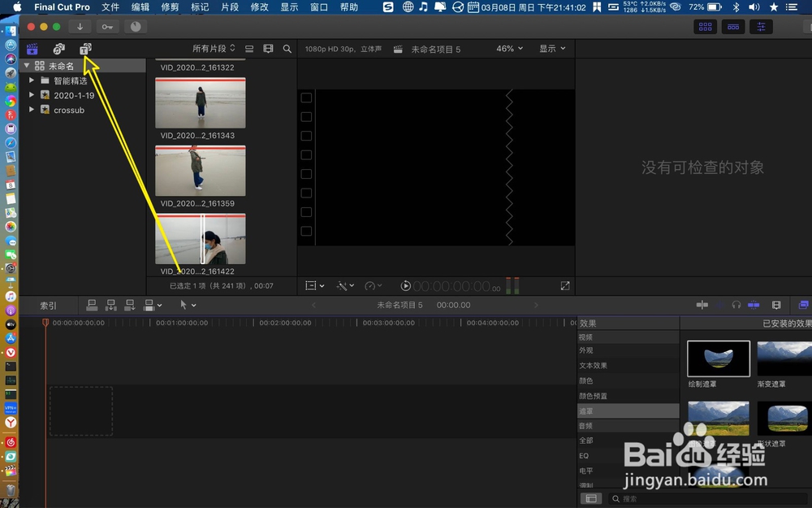Open the Libraries sidebar clapperboard icon

[x=32, y=49]
